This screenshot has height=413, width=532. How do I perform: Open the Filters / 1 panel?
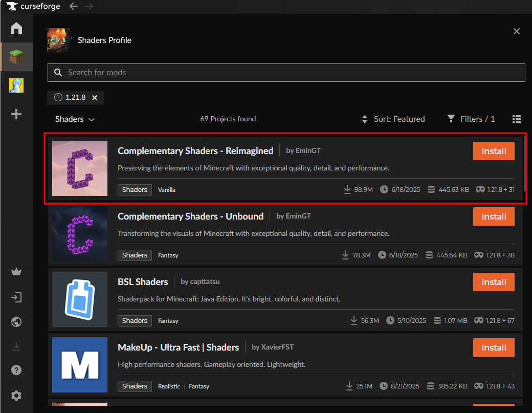471,119
